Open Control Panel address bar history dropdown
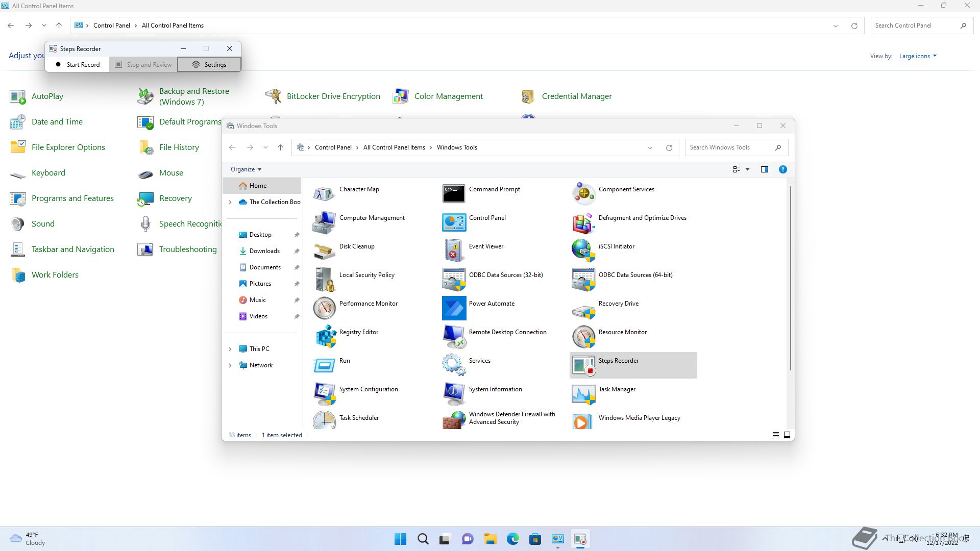Viewport: 980px width, 551px height. pyautogui.click(x=836, y=26)
